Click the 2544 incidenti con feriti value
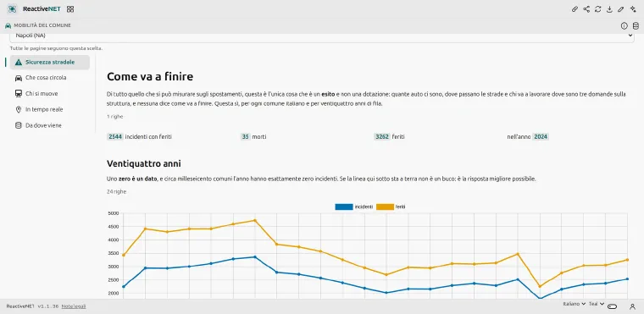This screenshot has height=314, width=644. (x=115, y=137)
